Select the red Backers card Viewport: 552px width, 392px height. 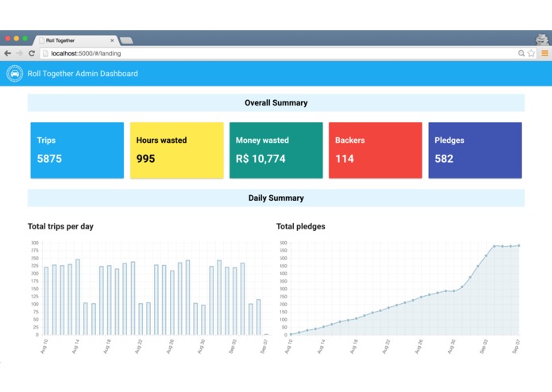click(375, 150)
